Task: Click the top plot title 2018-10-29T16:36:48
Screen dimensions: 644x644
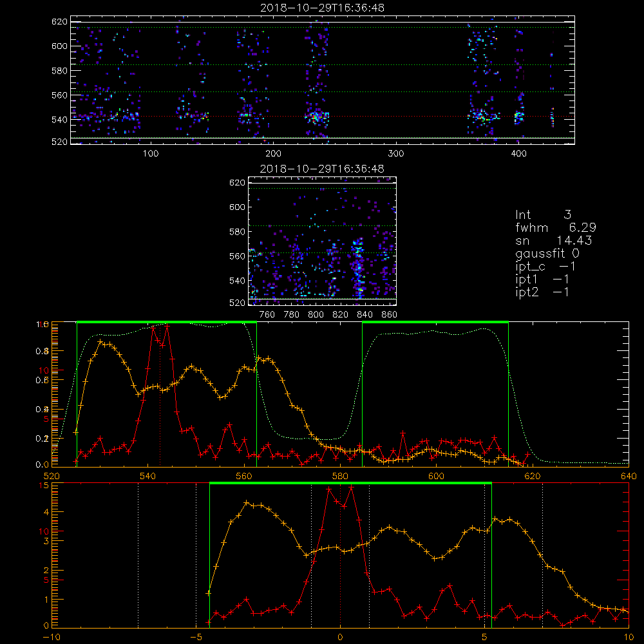Action: [322, 8]
